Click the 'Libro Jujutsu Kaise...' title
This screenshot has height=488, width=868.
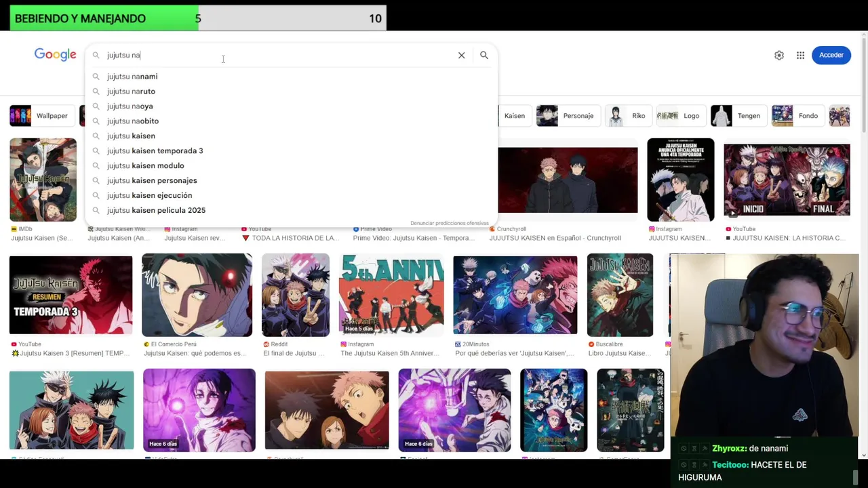[x=620, y=353]
